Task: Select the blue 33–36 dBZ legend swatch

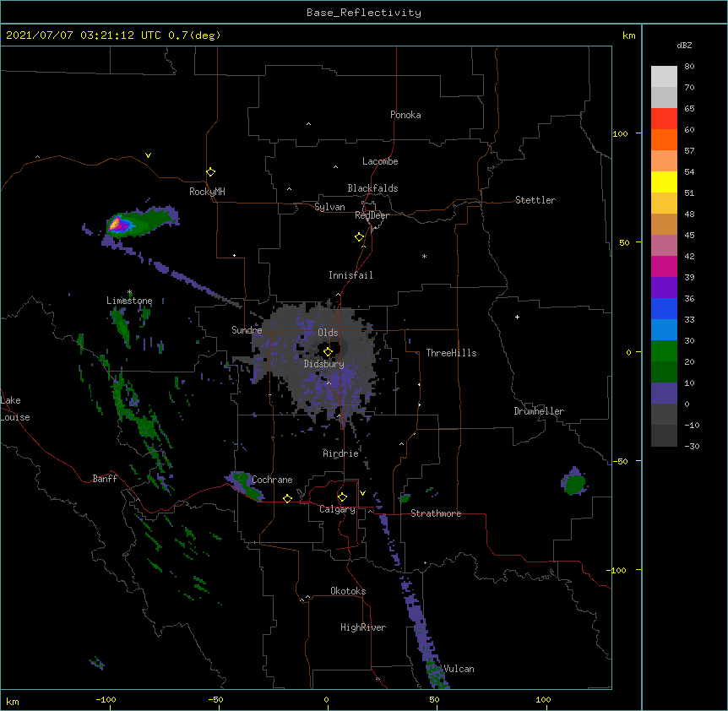Action: pyautogui.click(x=664, y=308)
